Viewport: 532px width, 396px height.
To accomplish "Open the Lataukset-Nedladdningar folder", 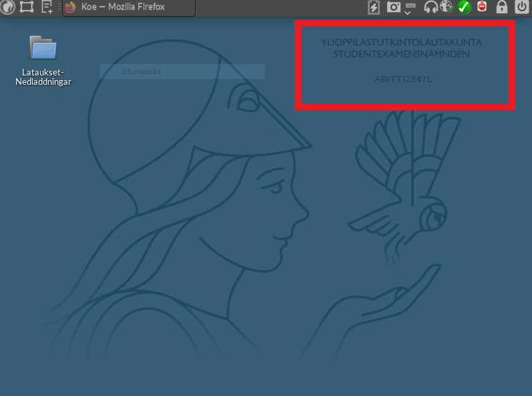I will point(43,48).
